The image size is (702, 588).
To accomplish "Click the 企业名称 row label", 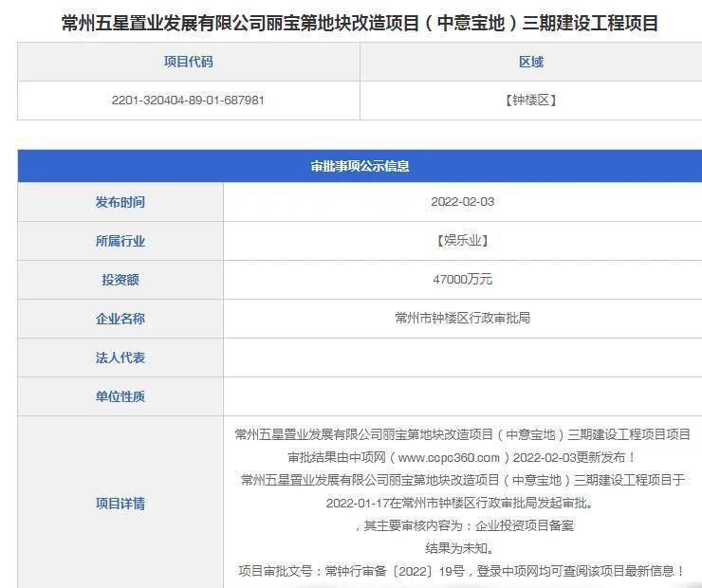I will point(120,319).
